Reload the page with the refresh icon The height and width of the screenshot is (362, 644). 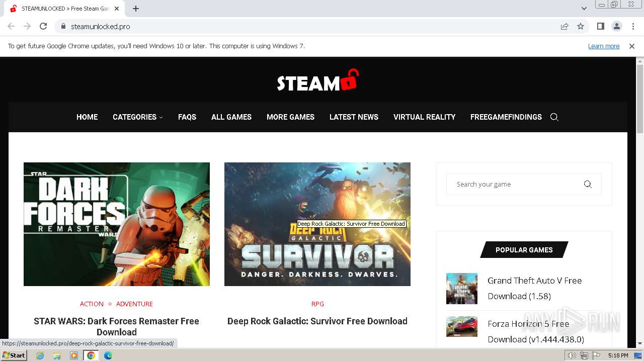pos(43,26)
